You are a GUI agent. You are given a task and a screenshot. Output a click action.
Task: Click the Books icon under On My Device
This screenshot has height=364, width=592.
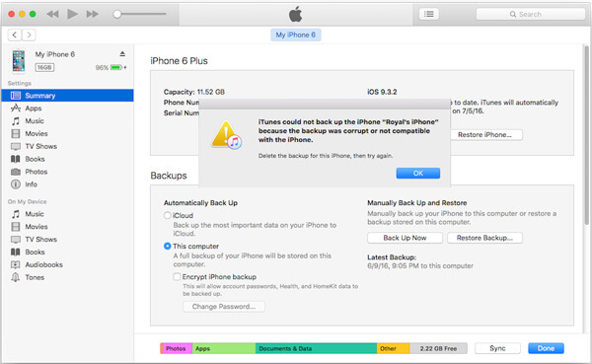tap(16, 252)
